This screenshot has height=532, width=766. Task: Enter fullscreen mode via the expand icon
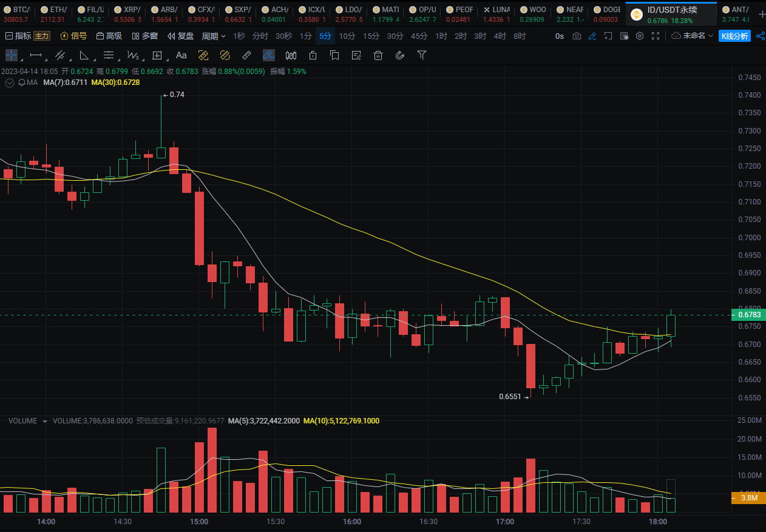click(x=655, y=36)
